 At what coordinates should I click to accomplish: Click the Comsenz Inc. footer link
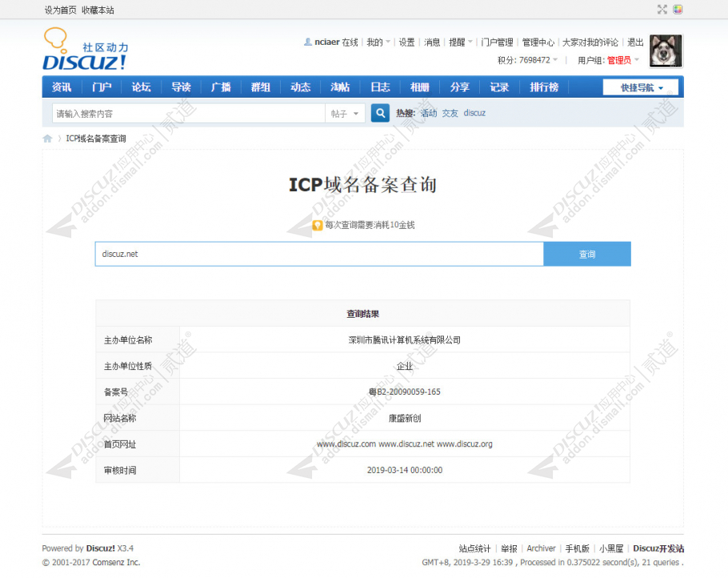116,562
